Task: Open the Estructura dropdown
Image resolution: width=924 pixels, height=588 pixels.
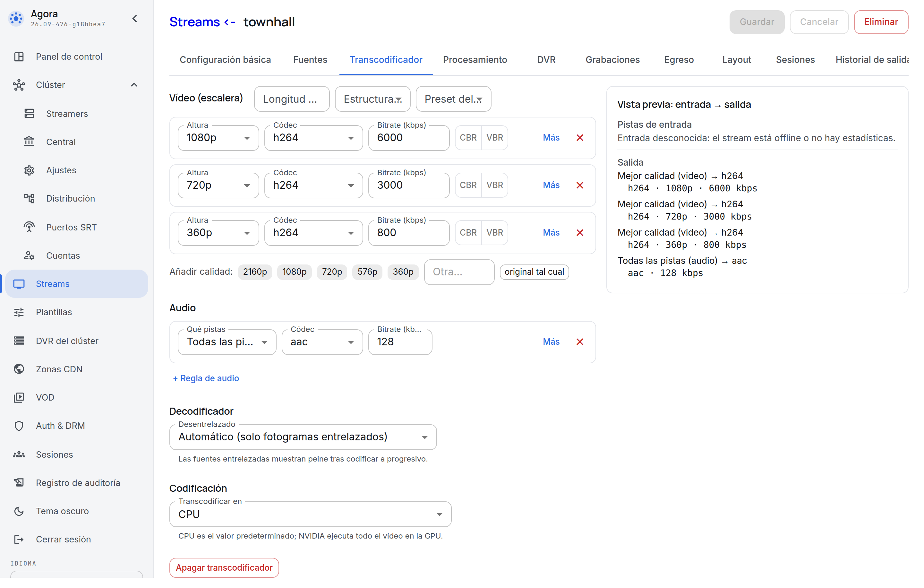Action: [372, 99]
